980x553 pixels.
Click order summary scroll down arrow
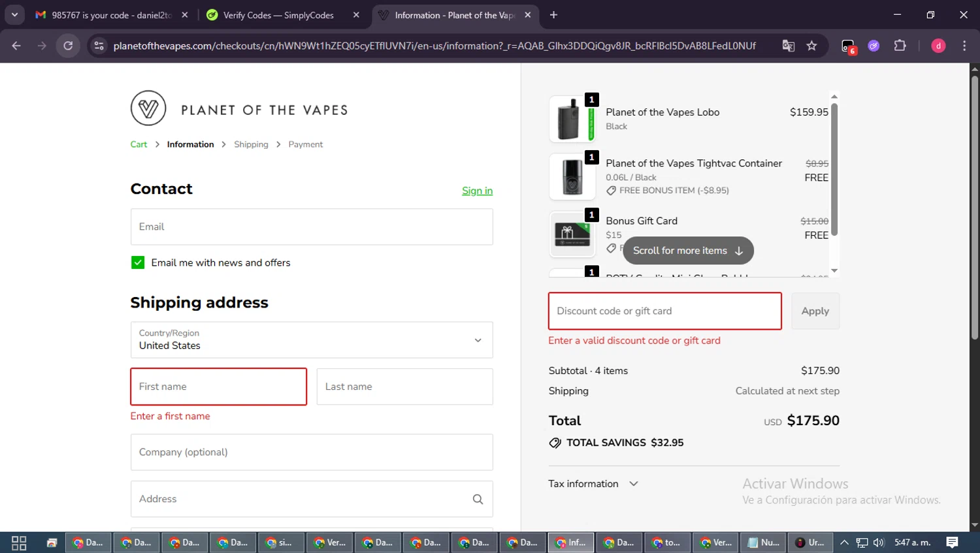(x=834, y=270)
